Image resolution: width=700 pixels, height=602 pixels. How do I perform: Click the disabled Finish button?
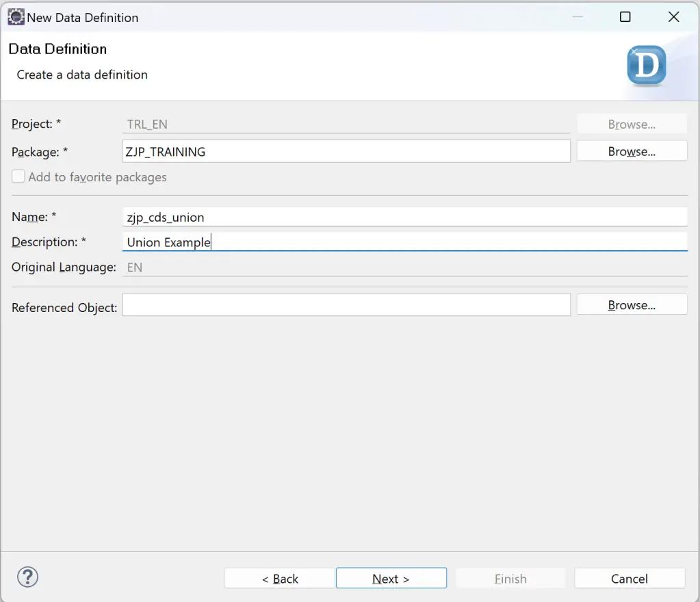510,578
